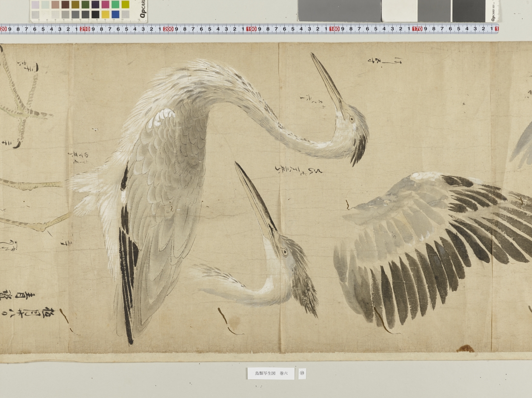The height and width of the screenshot is (398, 532).
Task: Select the red 190 mark on the ruler
Action: tap(251, 29)
